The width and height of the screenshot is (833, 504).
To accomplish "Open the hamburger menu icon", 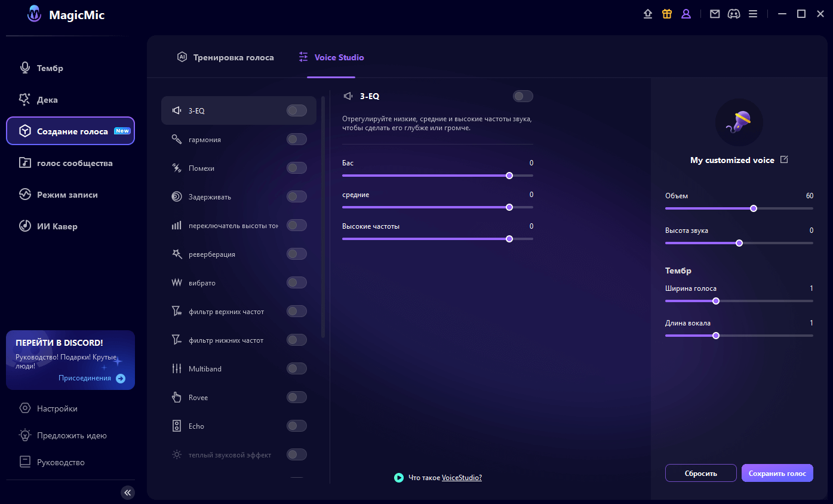I will click(x=753, y=14).
